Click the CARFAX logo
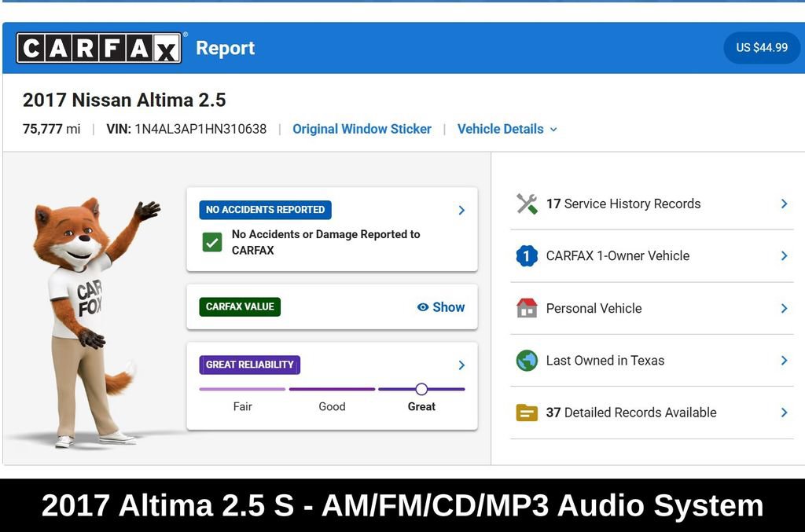Image resolution: width=805 pixels, height=532 pixels. 98,48
